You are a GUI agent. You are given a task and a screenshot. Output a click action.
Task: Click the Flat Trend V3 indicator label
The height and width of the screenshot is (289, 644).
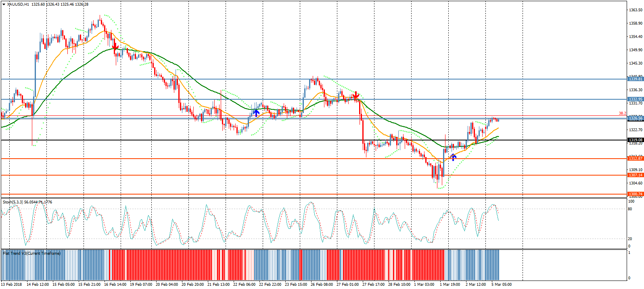pyautogui.click(x=31, y=253)
